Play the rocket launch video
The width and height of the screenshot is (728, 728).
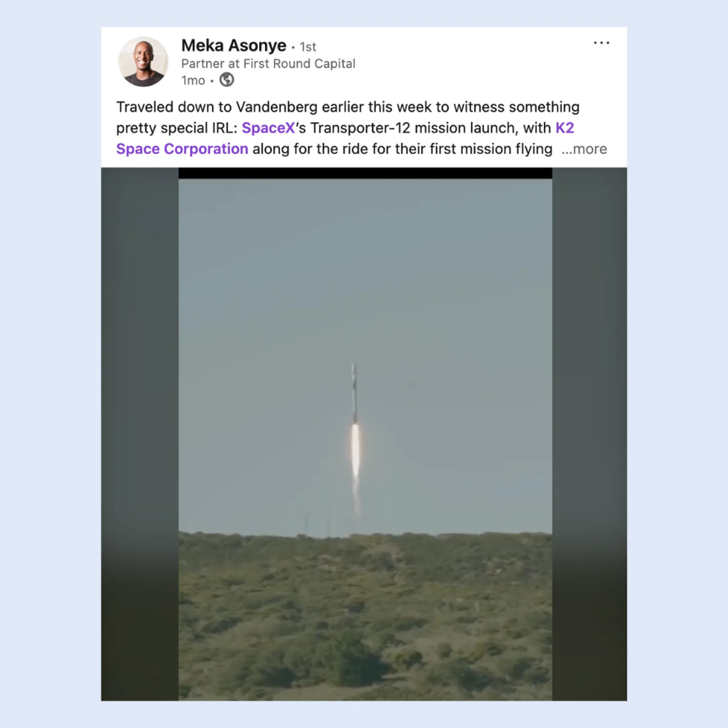pos(365,434)
